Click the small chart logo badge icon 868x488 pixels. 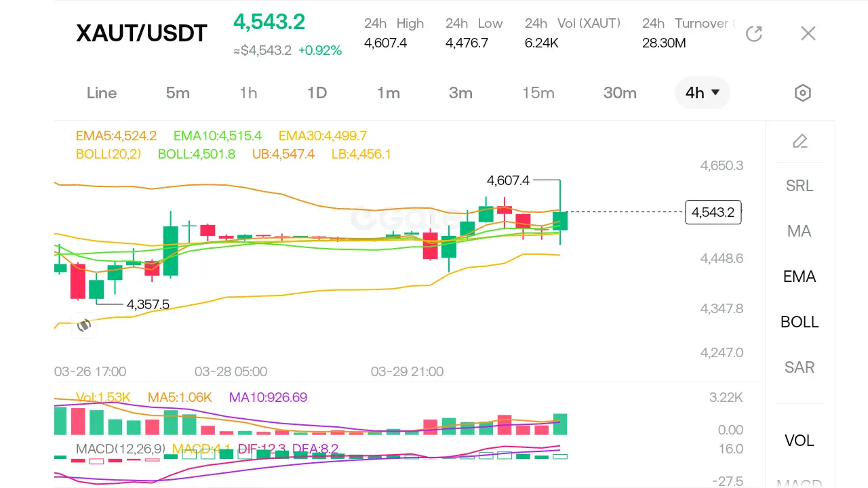[84, 325]
